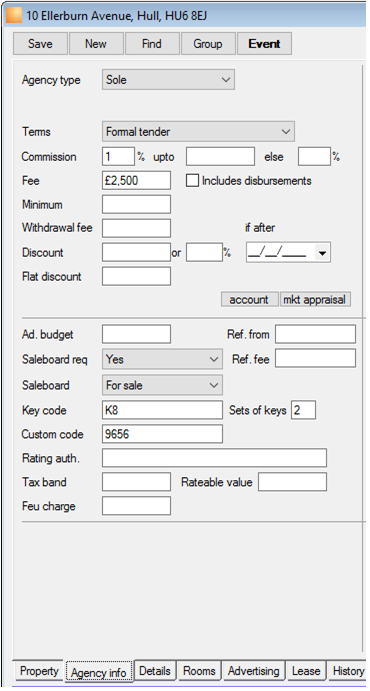Image resolution: width=370 pixels, height=691 pixels.
Task: Click the mkt appraisal button
Action: pos(315,299)
